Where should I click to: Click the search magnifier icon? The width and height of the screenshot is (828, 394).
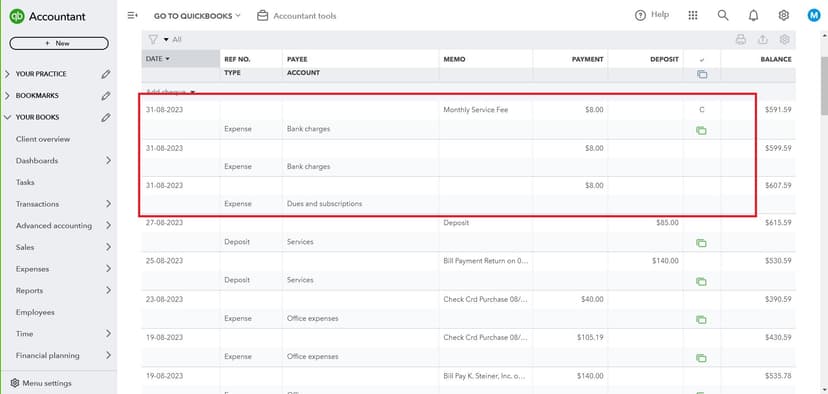[723, 15]
